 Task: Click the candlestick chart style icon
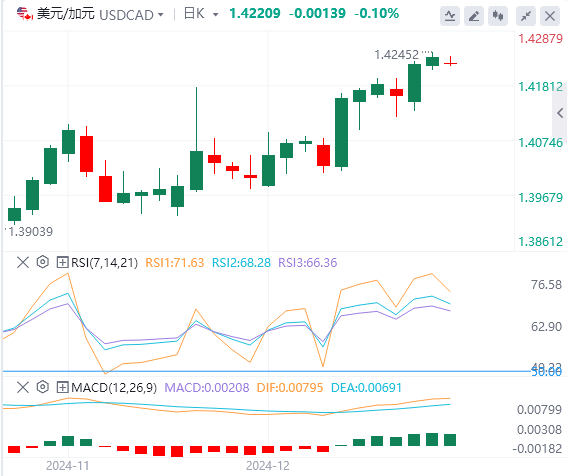(x=498, y=16)
